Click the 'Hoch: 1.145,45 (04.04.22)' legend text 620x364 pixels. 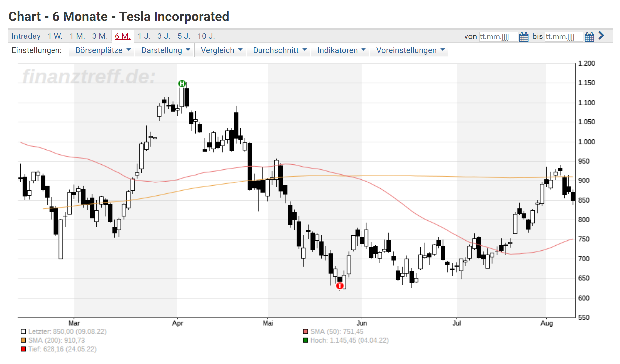click(350, 340)
